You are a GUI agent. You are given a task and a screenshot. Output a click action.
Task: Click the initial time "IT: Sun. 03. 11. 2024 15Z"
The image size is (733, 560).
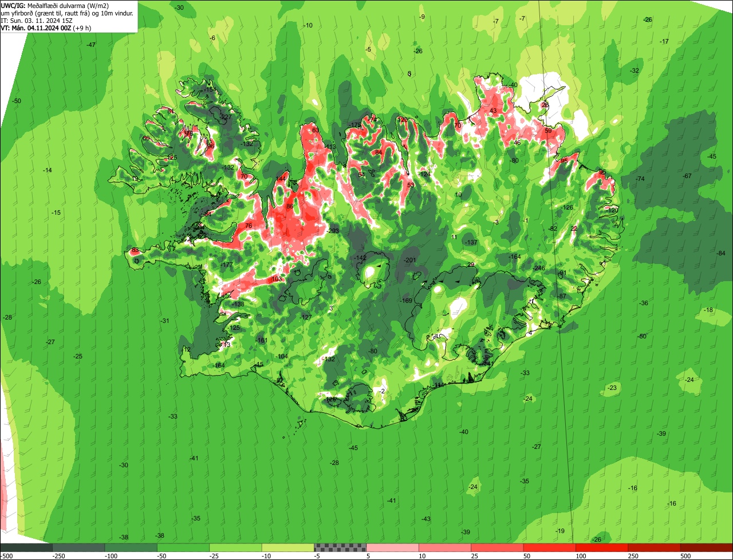click(36, 20)
